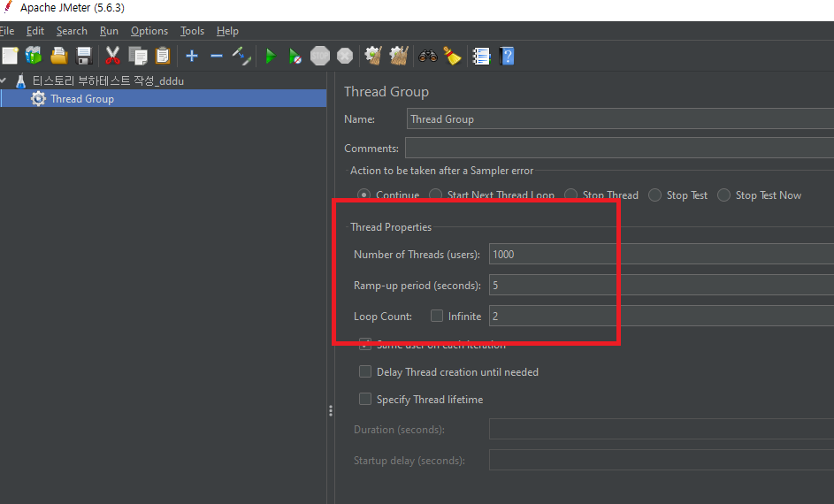
Task: Select the 티스토리 부하테스트 작성_dddu test plan
Action: (x=108, y=80)
